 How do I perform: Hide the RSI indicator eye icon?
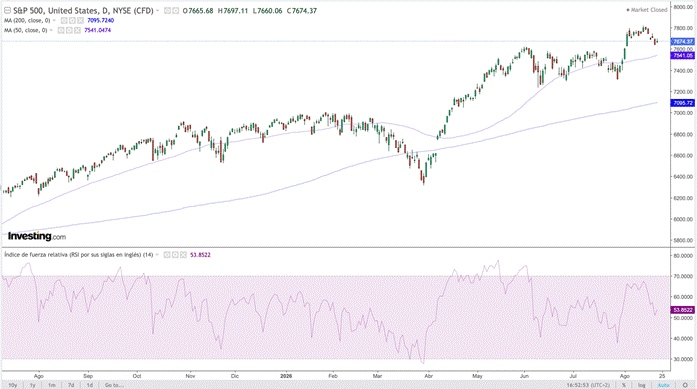click(x=167, y=255)
